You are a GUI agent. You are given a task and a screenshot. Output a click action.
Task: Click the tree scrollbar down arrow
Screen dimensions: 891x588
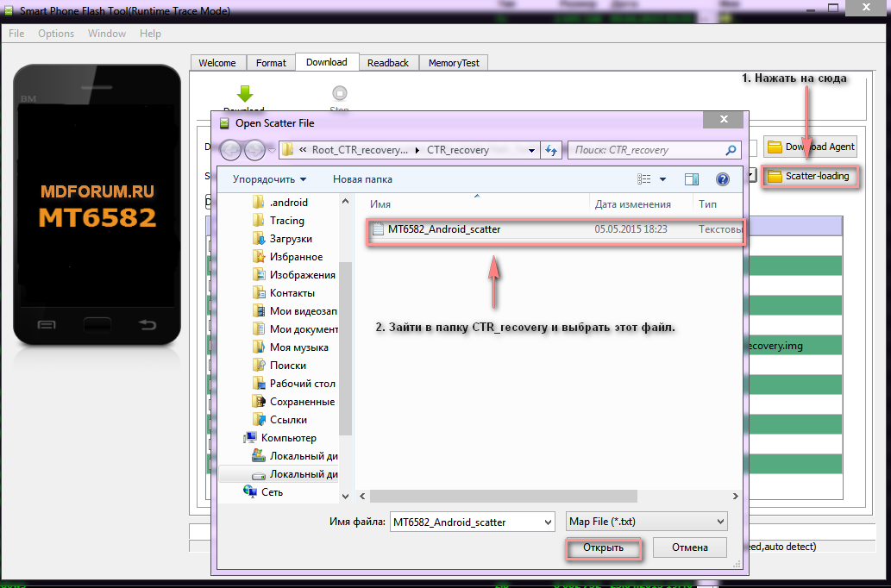point(346,496)
